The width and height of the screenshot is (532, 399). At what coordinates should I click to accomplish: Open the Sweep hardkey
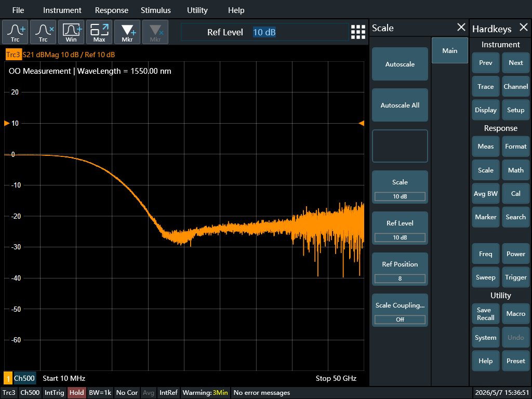pyautogui.click(x=486, y=277)
